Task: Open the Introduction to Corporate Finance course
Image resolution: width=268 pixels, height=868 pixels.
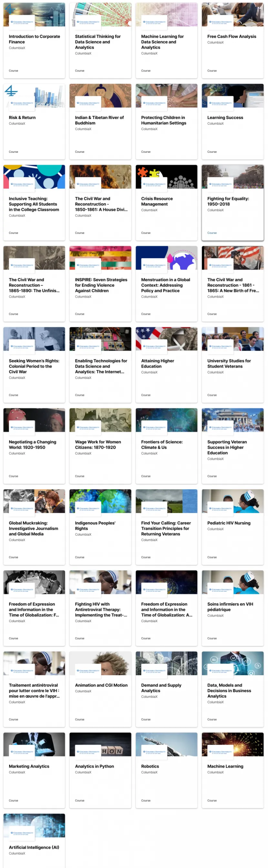Action: click(x=34, y=40)
